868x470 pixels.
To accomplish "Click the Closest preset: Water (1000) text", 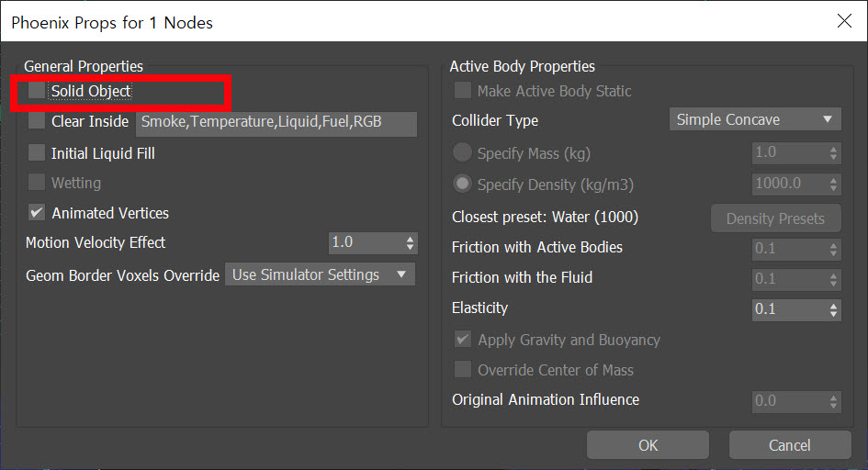I will [x=546, y=217].
